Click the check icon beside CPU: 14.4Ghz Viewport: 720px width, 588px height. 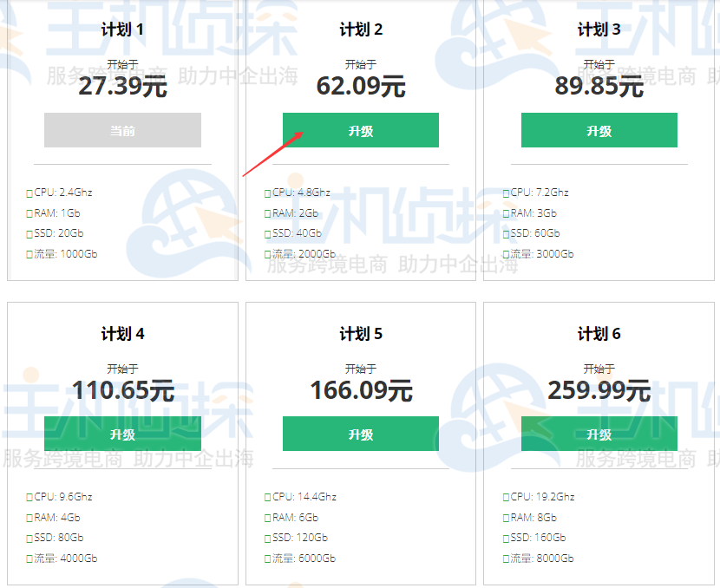(267, 497)
